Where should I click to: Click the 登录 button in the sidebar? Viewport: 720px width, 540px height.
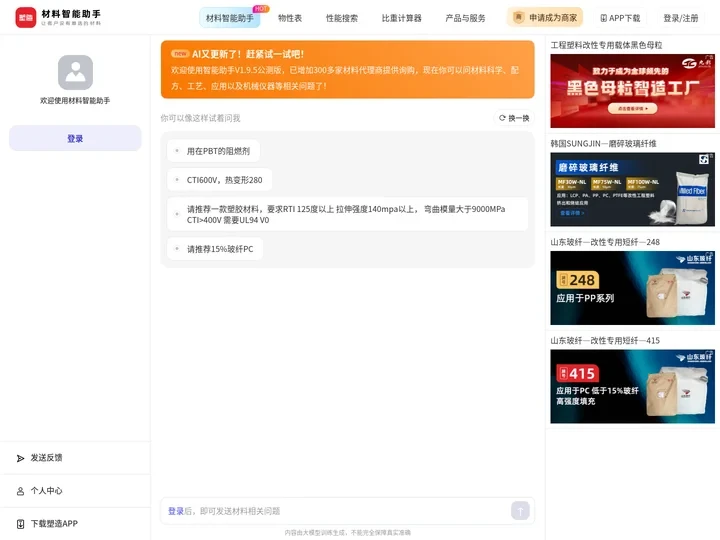(x=75, y=138)
